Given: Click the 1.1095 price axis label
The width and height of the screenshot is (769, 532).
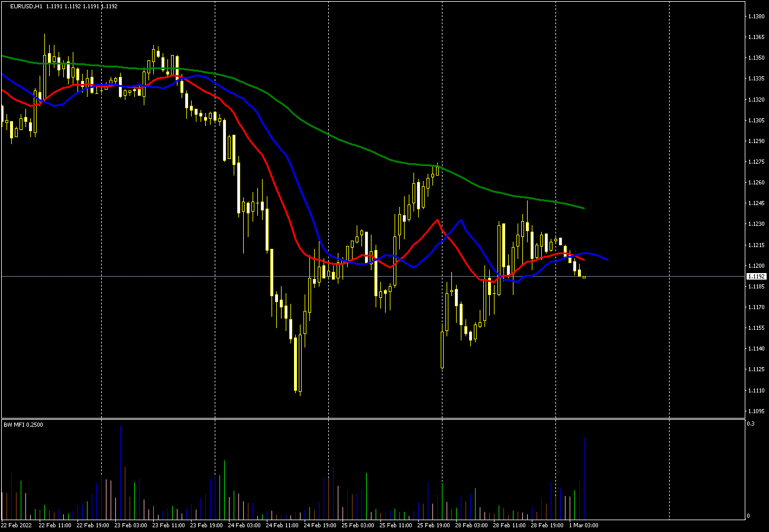Looking at the screenshot, I should (756, 411).
